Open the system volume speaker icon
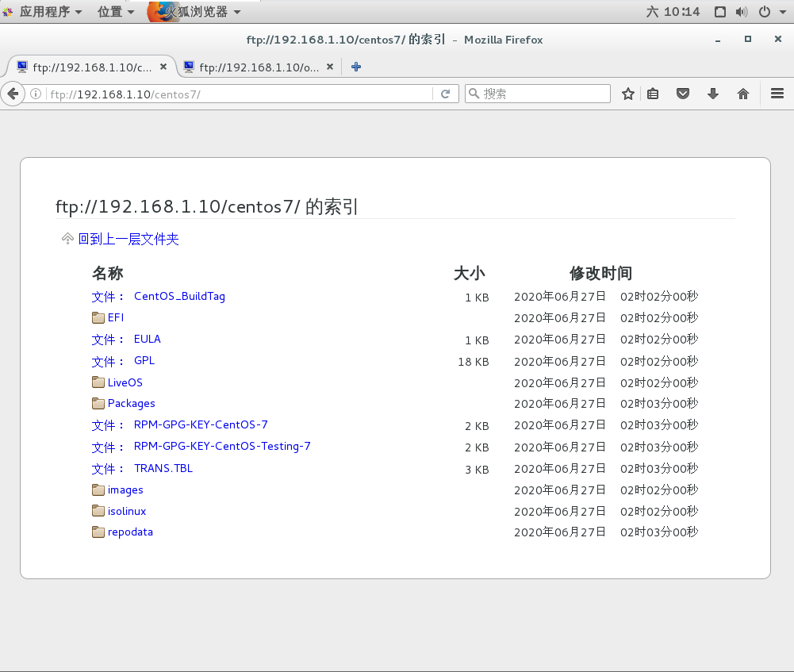The image size is (794, 672). tap(742, 12)
